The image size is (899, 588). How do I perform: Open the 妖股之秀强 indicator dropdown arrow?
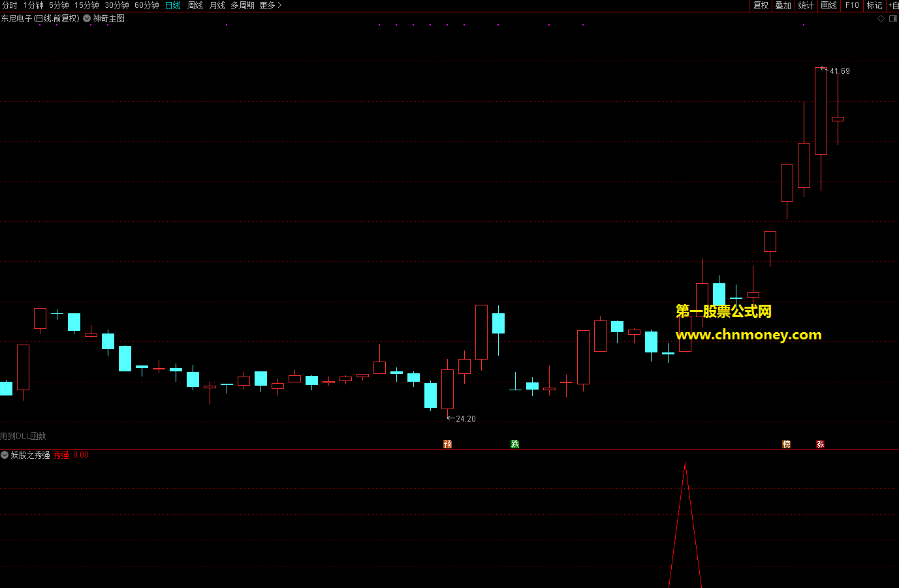(5, 455)
